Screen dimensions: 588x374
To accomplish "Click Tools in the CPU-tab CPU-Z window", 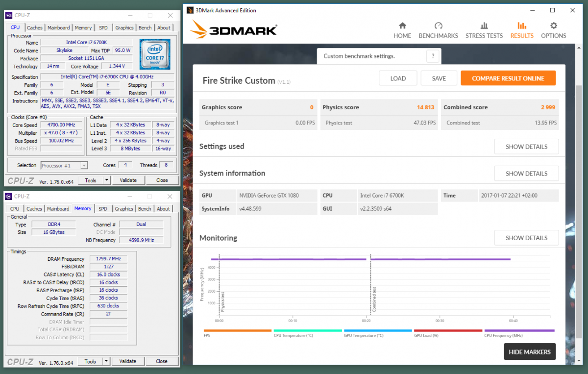I will [91, 180].
